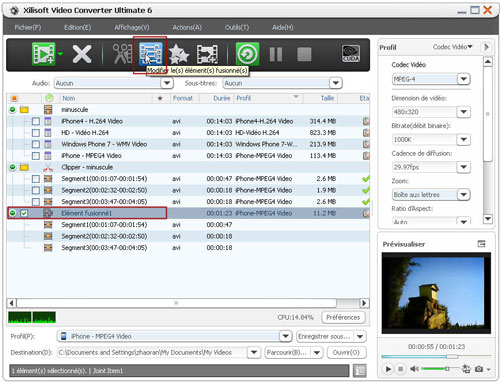Collapse the Elément fusionné1 group
The image size is (500, 382).
(12, 213)
